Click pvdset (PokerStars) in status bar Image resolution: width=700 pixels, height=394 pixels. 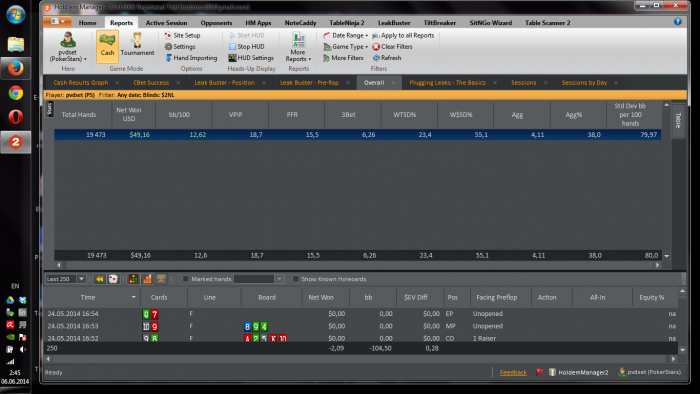[650, 372]
